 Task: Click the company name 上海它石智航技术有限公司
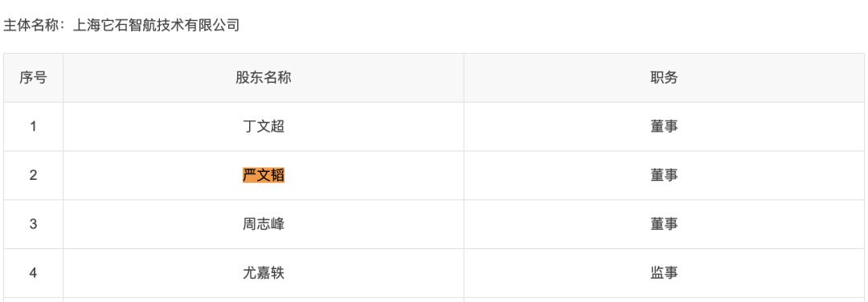pos(157,26)
